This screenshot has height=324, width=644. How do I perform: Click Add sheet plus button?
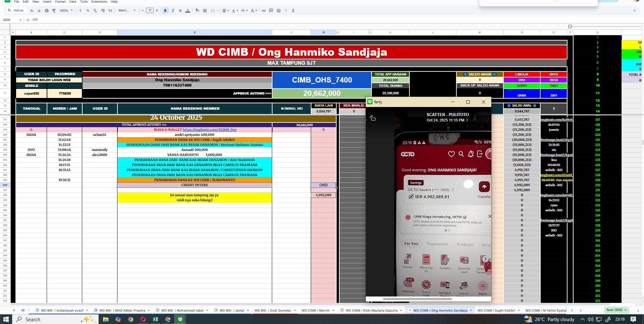click(x=14, y=310)
